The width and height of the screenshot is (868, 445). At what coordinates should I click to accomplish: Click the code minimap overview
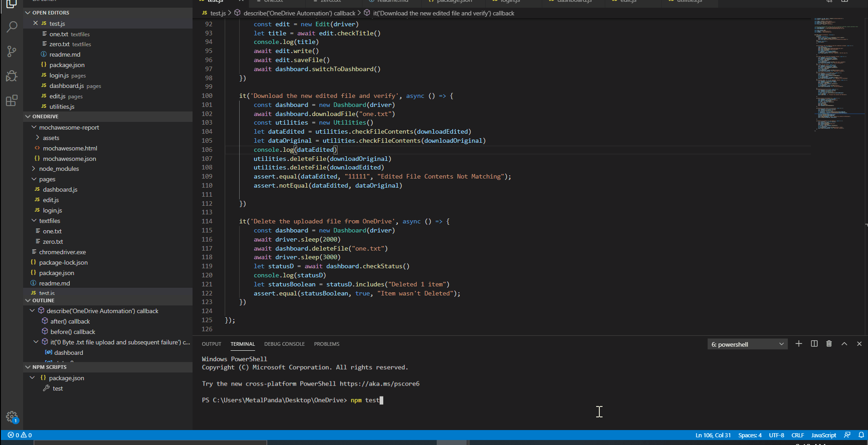(838, 75)
